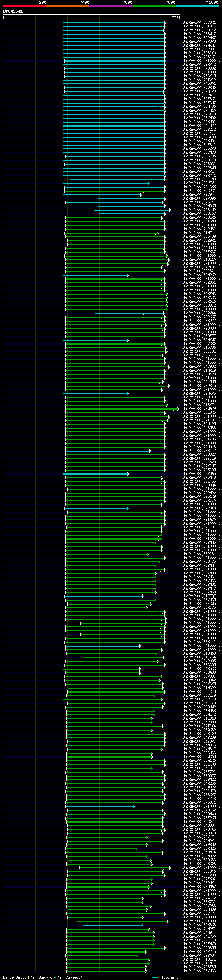222x980 pixels.
Task: Select hit UniRef100_Q6DET7
Action: tap(199, 336)
